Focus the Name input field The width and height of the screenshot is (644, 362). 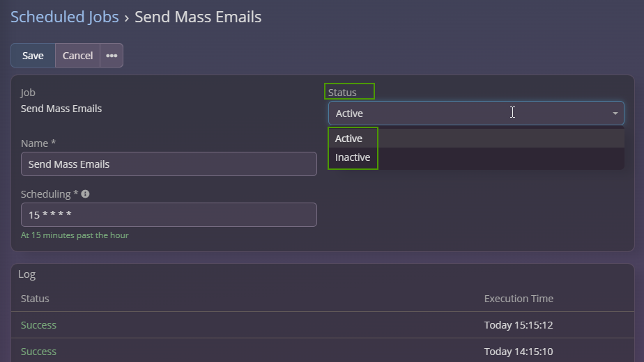pyautogui.click(x=169, y=164)
